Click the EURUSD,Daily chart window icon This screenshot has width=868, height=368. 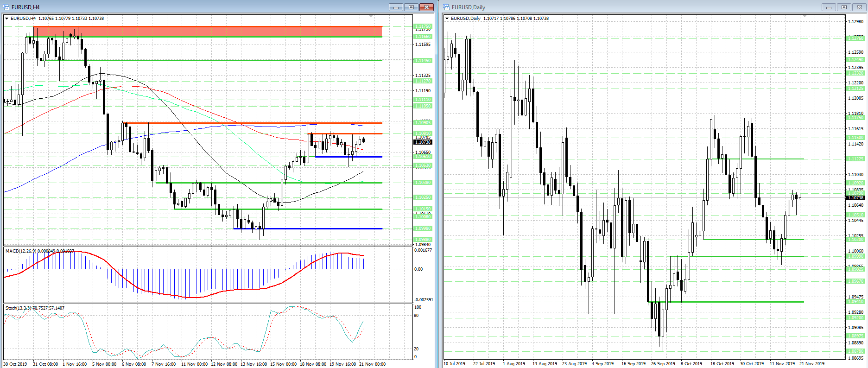[x=446, y=7]
